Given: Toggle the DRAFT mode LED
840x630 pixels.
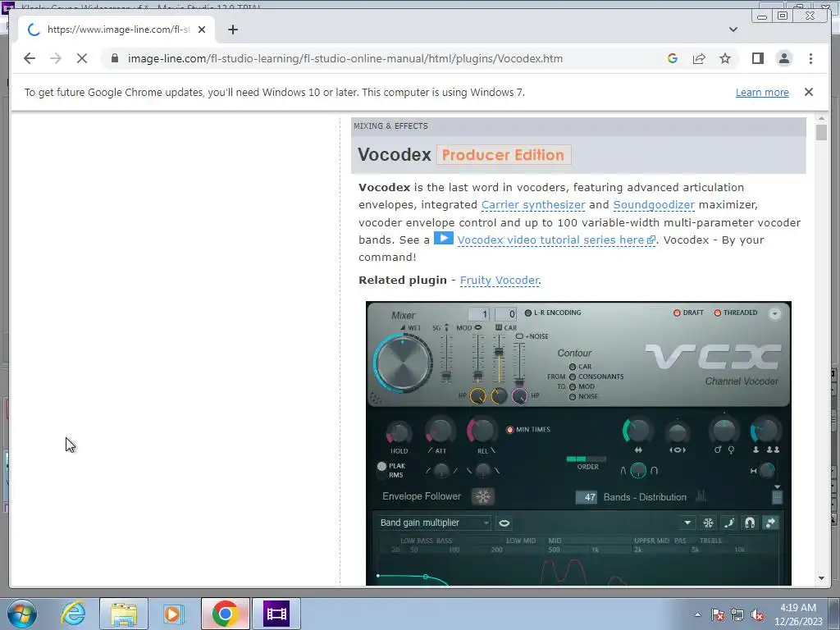Looking at the screenshot, I should [677, 313].
